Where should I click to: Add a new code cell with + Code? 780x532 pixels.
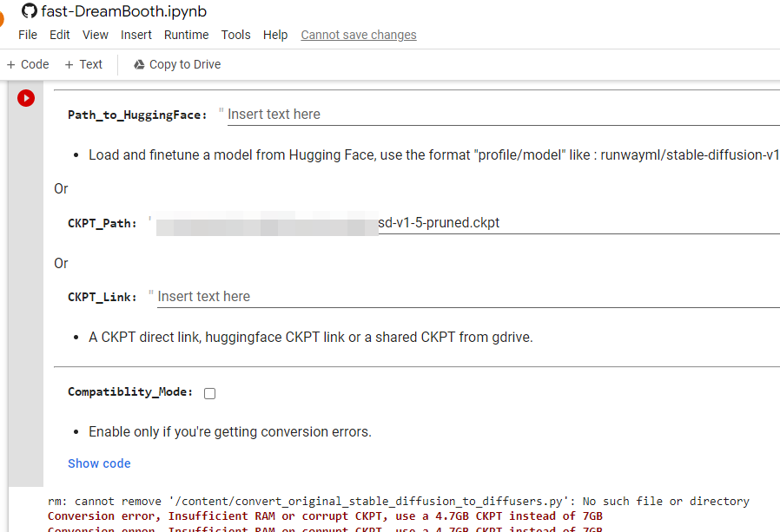28,63
